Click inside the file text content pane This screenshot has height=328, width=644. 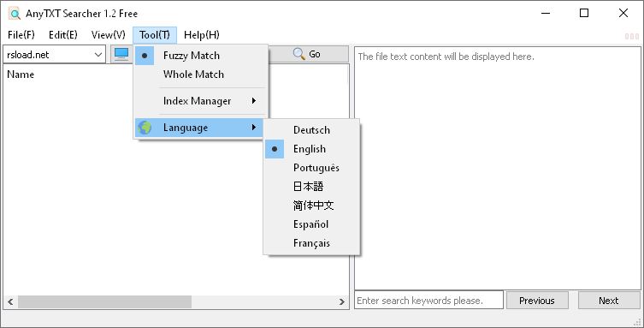(498, 169)
